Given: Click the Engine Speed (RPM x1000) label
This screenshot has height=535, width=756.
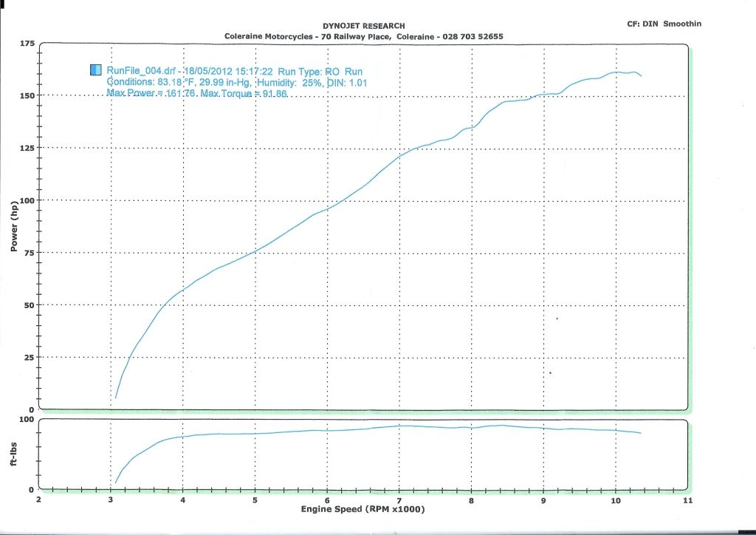Looking at the screenshot, I should click(362, 510).
